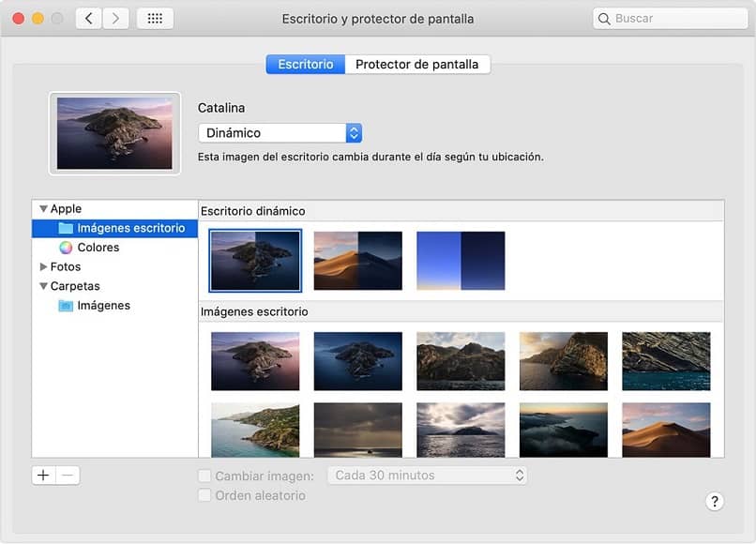Remove folder with minus button
Image resolution: width=756 pixels, height=544 pixels.
pos(68,476)
